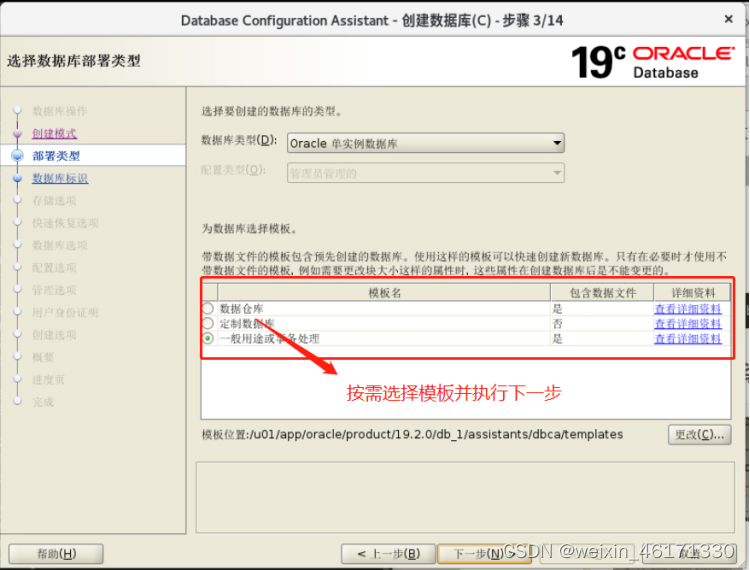Click 进度页 step in sidebar
750x570 pixels.
pos(48,380)
